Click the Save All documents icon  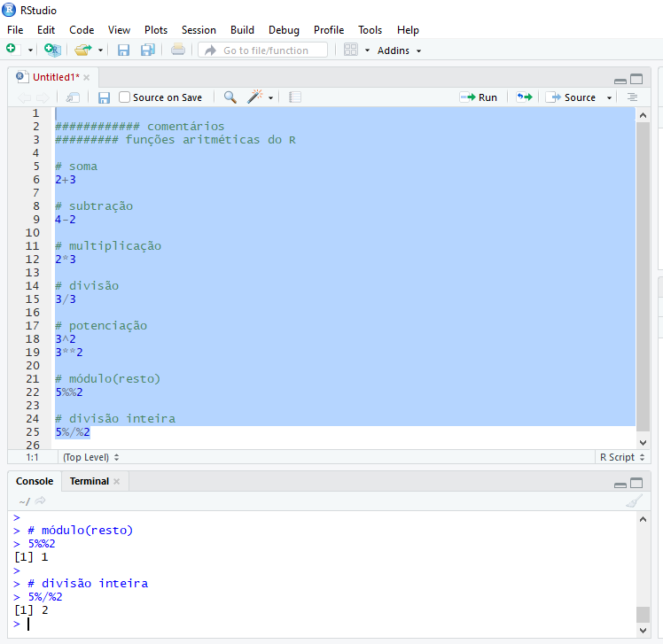(x=147, y=50)
